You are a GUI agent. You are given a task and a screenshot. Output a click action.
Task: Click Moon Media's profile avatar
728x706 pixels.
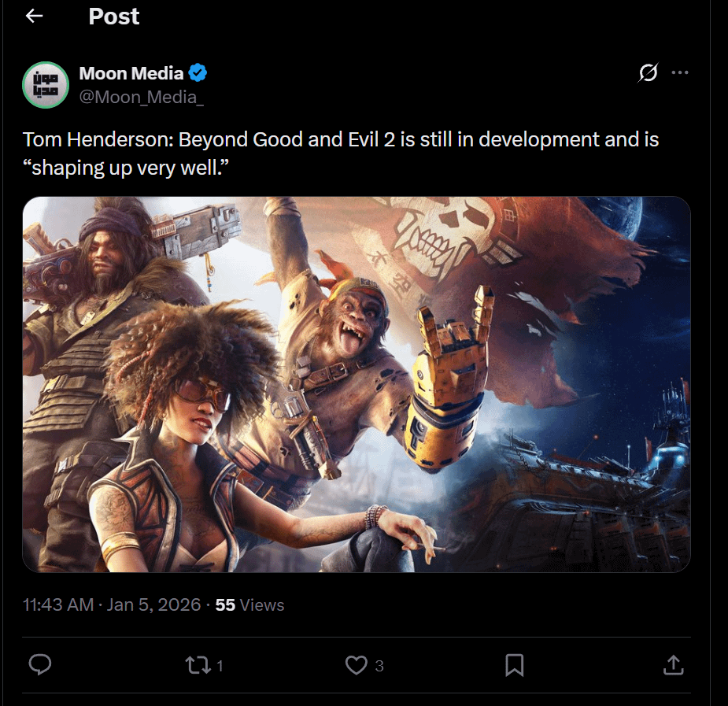tap(46, 85)
